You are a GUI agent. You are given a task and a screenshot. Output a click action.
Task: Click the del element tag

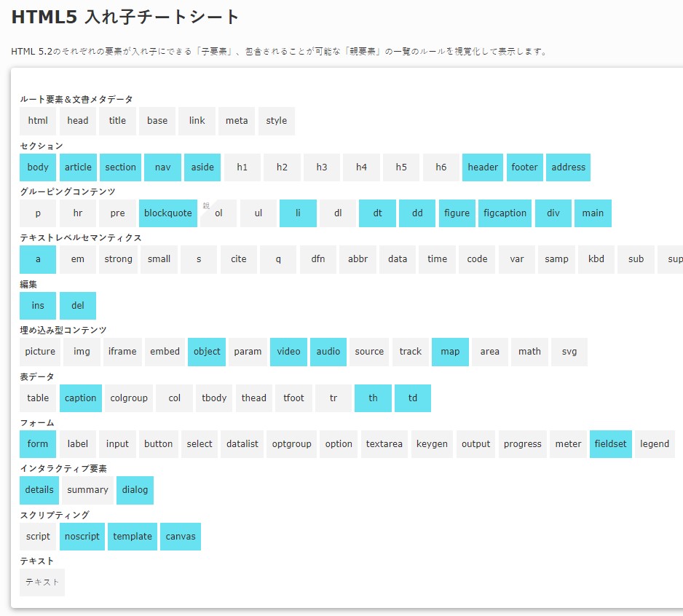point(78,306)
